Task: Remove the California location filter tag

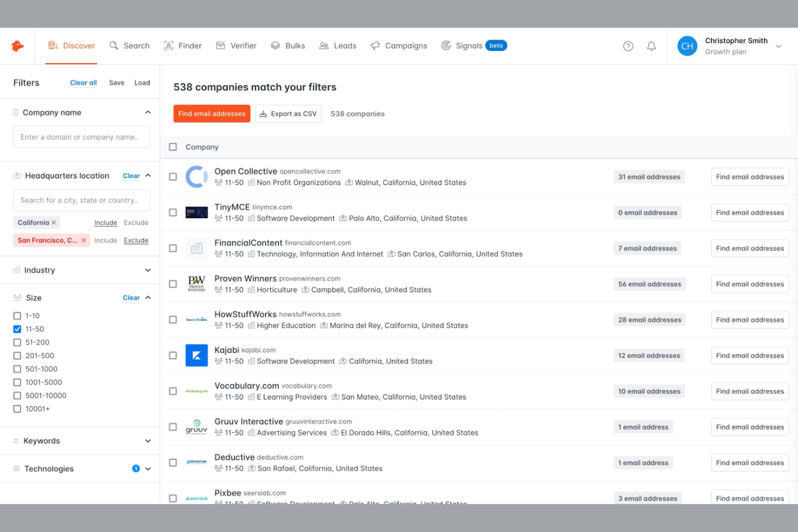Action: [53, 222]
